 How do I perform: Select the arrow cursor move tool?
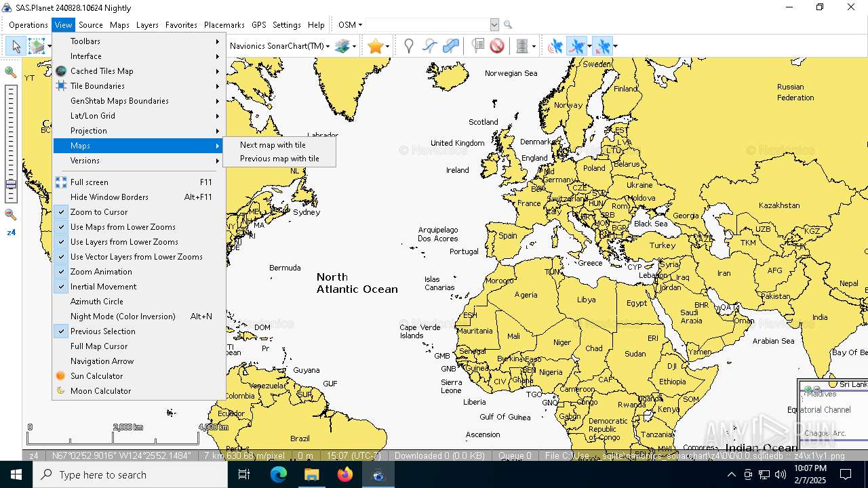coord(16,46)
